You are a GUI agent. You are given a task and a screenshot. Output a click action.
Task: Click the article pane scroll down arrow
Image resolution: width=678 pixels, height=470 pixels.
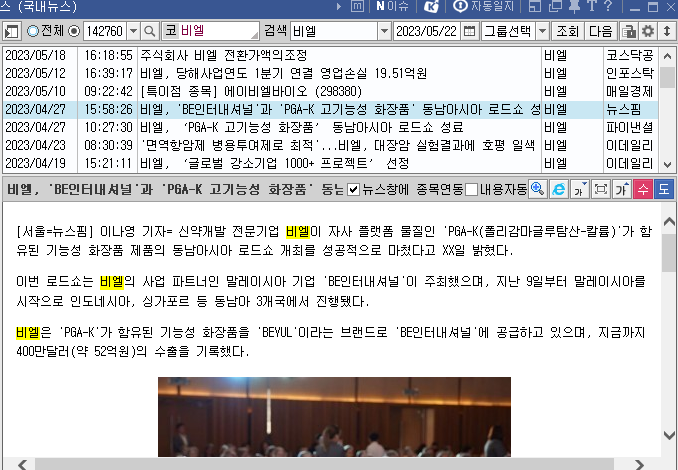coord(668,435)
